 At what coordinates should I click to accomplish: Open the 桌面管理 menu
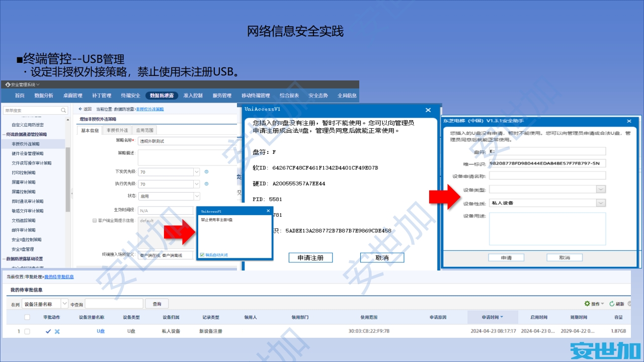click(x=72, y=96)
